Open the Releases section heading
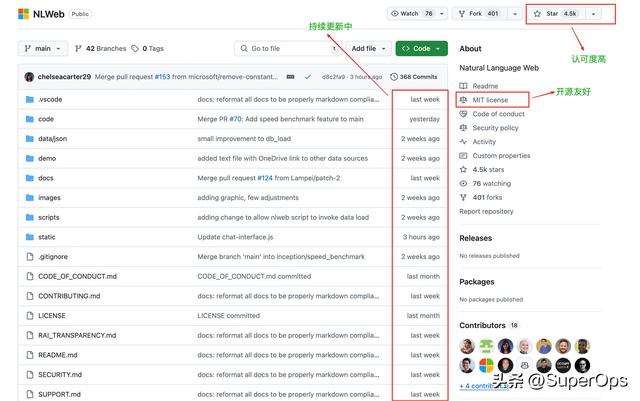The height and width of the screenshot is (401, 640). click(476, 238)
